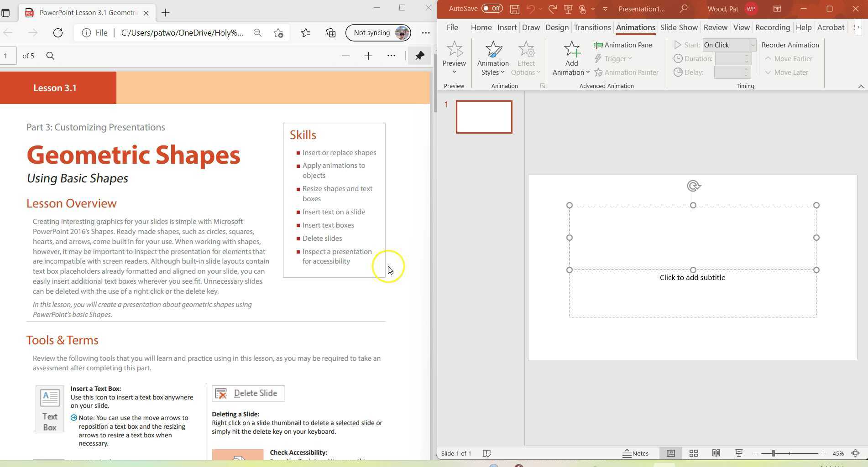This screenshot has height=467, width=868.
Task: Switch to Slide Sorter view
Action: click(693, 453)
